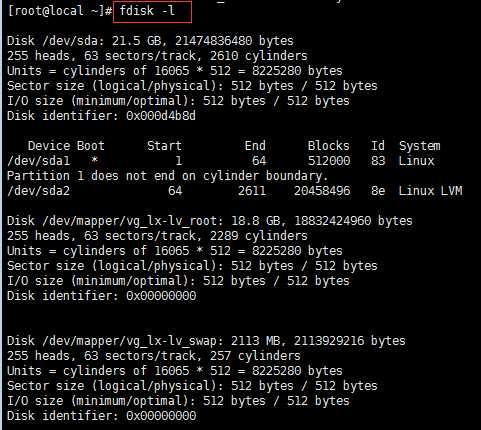
Task: Select the /dev/sda1 partition entry
Action: tap(220, 161)
